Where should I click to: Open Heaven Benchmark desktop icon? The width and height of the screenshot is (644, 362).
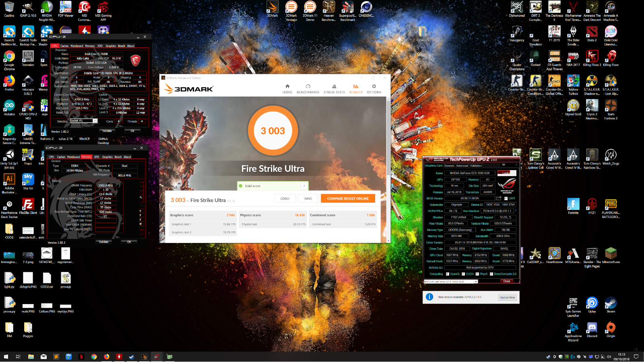tap(329, 11)
